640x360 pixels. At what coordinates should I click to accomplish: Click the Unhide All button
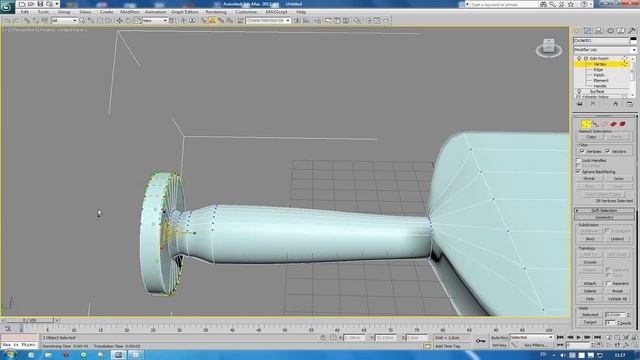point(618,299)
